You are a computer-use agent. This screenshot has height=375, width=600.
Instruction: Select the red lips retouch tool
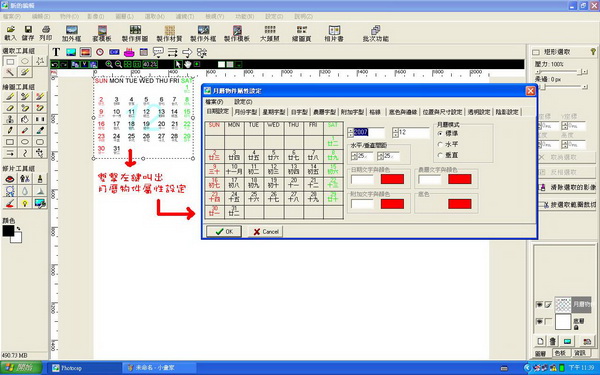click(10, 179)
